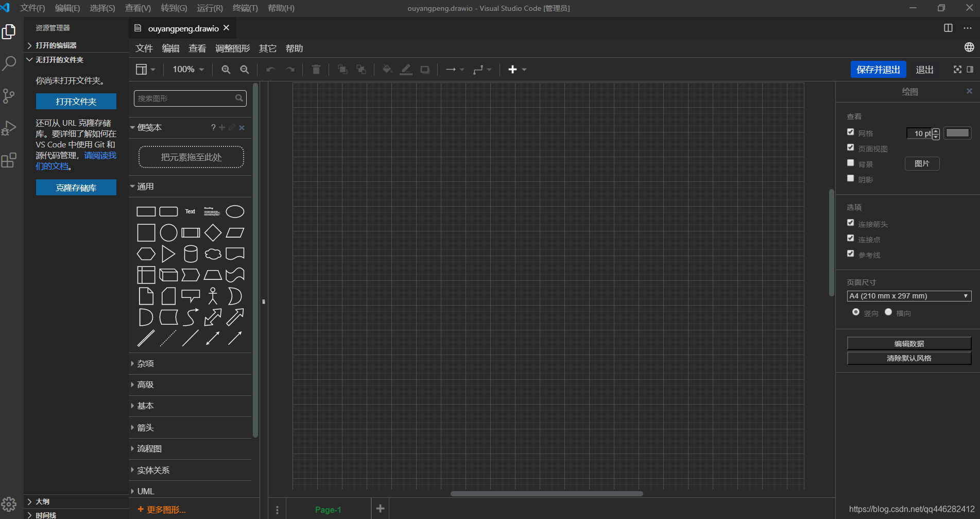Select the Text shape in General palette
The width and height of the screenshot is (980, 519).
(x=190, y=211)
